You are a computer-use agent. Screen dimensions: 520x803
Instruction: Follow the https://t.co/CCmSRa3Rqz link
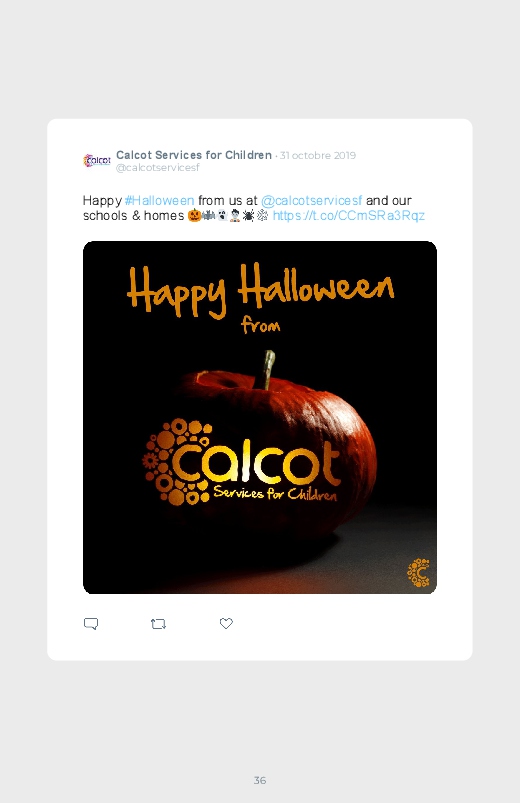pyautogui.click(x=348, y=215)
